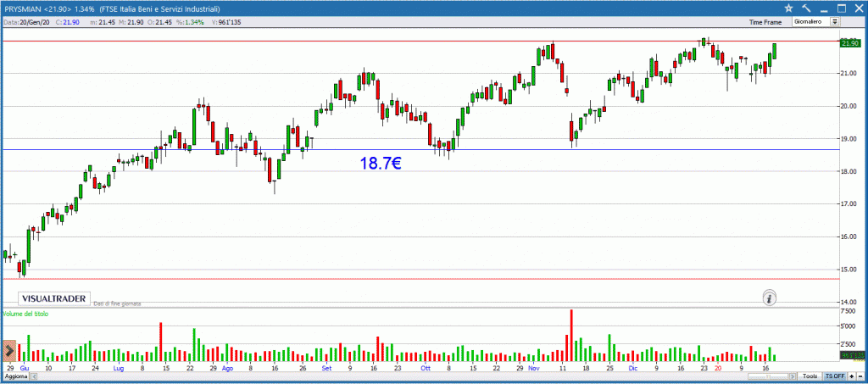Click the red '20' year marker on axis
868x384 pixels.
(x=719, y=367)
